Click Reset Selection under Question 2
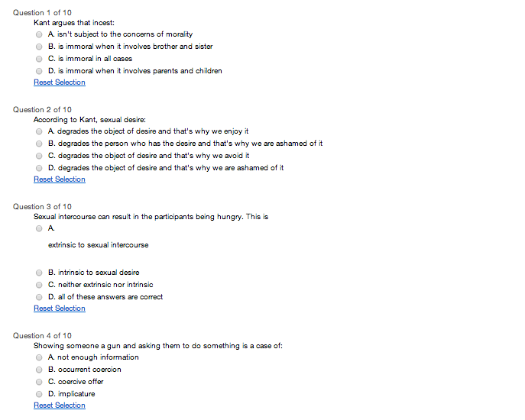 60,179
